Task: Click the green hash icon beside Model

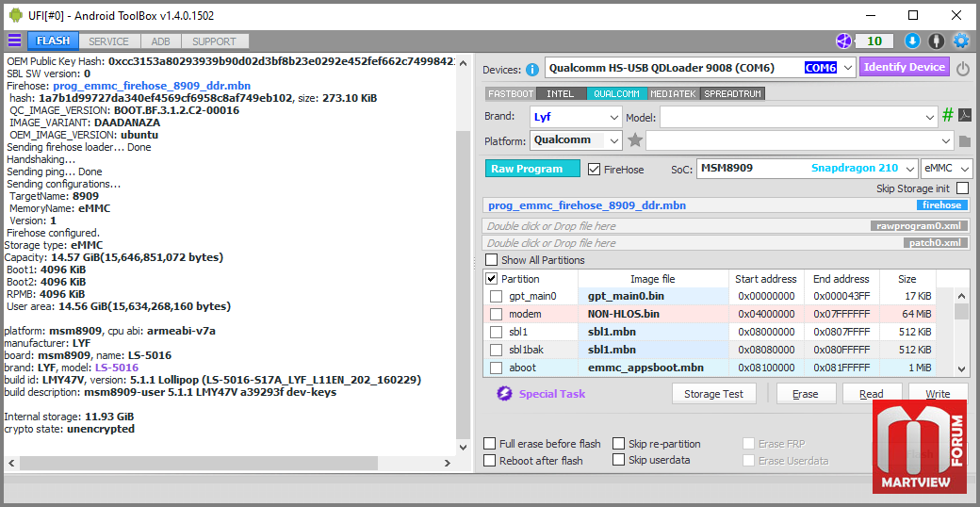Action: click(x=948, y=116)
